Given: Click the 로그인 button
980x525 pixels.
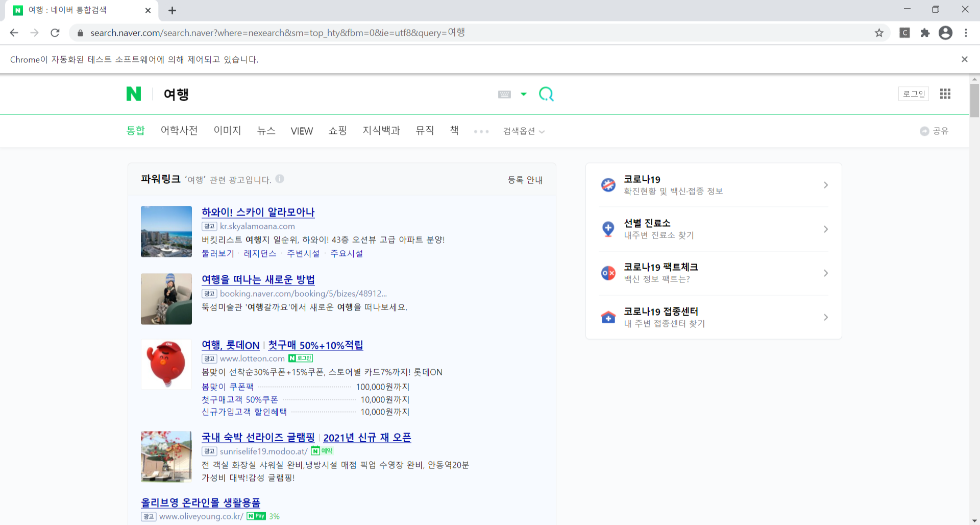Looking at the screenshot, I should pos(914,94).
